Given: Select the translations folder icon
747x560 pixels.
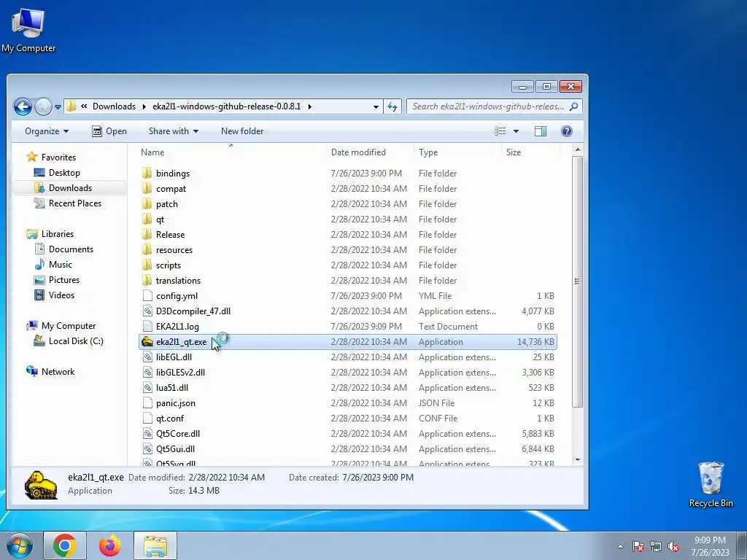Looking at the screenshot, I should click(147, 281).
